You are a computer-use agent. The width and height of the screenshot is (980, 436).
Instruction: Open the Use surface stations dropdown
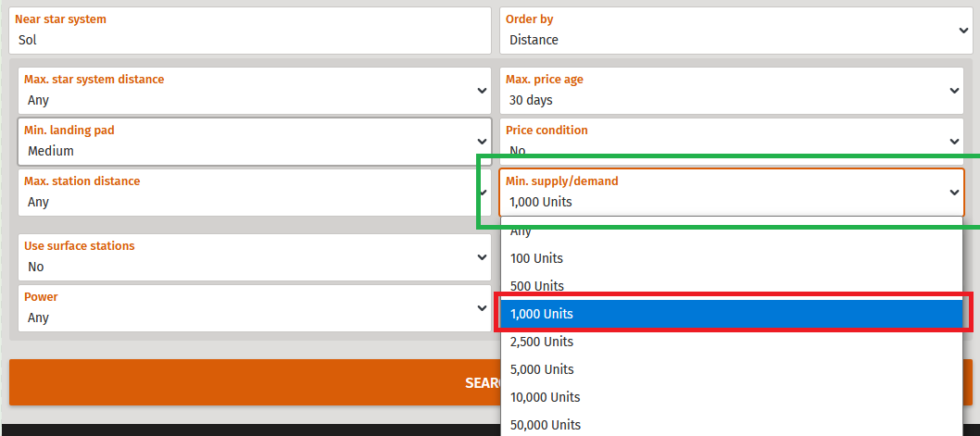(255, 257)
